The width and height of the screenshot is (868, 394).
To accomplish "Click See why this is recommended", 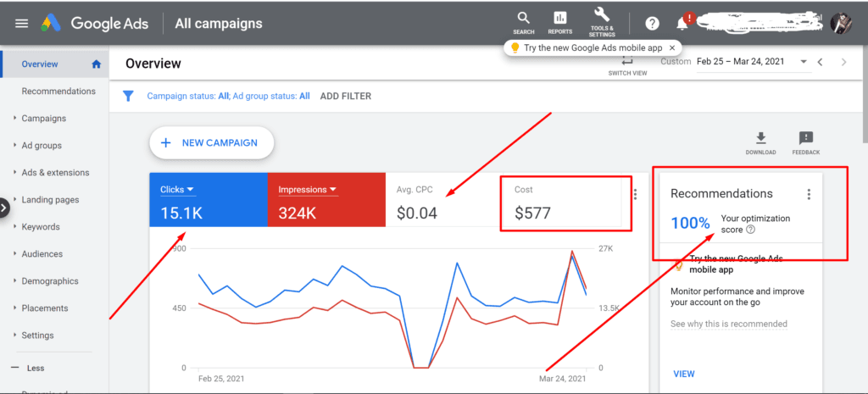I will 728,324.
